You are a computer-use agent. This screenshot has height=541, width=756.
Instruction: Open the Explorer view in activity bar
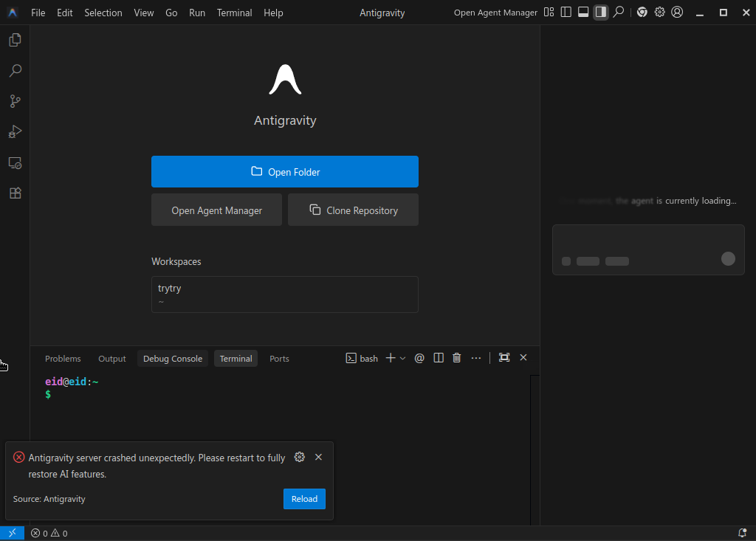click(x=15, y=40)
